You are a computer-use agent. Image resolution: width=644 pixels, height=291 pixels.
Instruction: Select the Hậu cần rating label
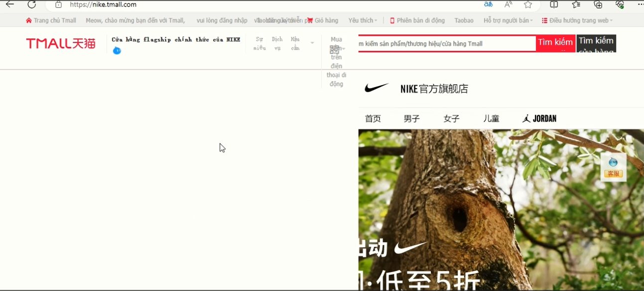click(295, 43)
